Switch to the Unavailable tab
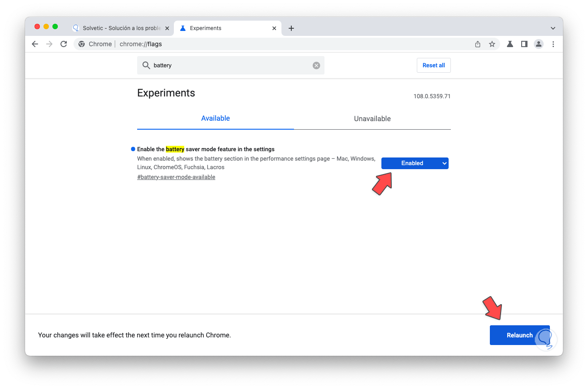The height and width of the screenshot is (389, 588). pos(372,119)
